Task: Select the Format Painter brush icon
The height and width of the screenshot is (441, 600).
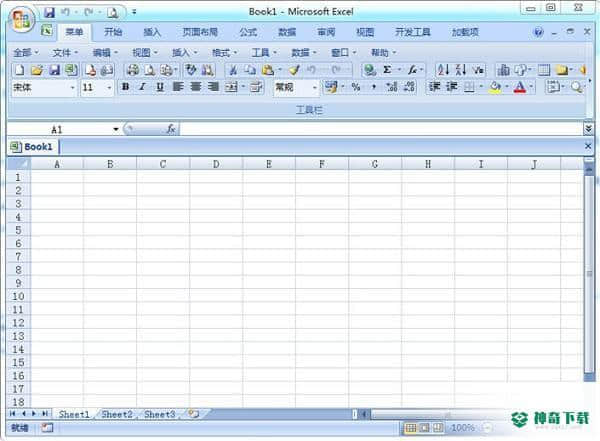Action: click(x=294, y=70)
